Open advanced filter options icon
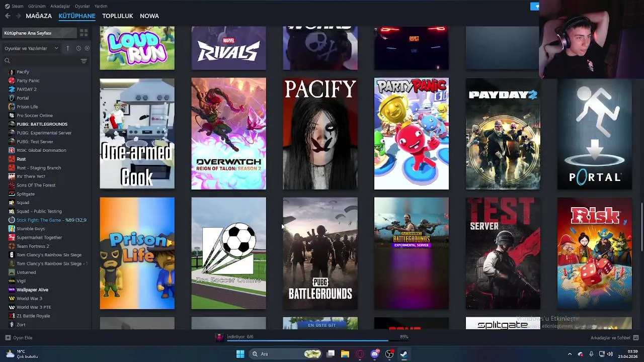The width and height of the screenshot is (644, 362). (84, 61)
